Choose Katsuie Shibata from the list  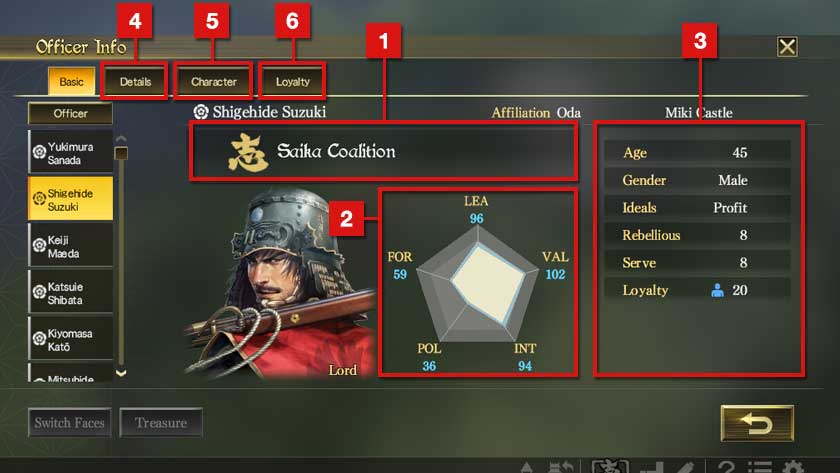pos(71,292)
